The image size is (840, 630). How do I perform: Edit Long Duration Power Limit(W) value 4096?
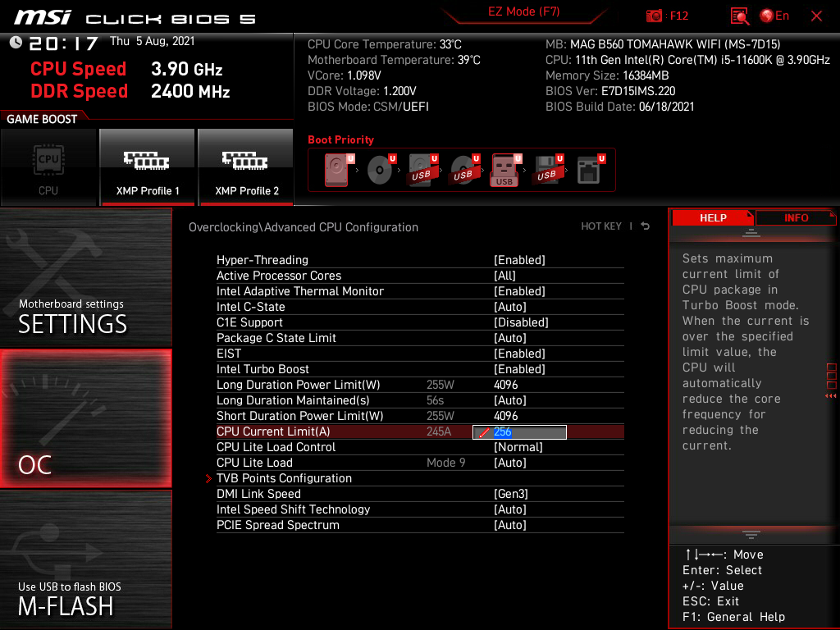[505, 385]
